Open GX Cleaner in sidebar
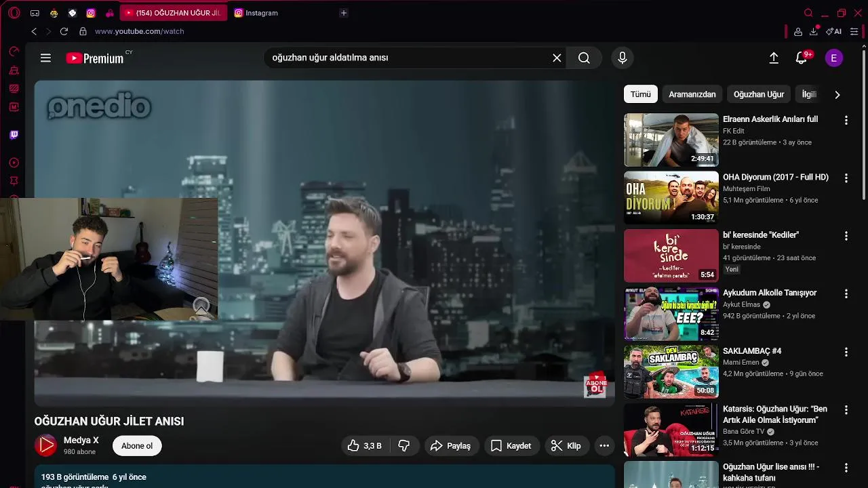868x488 pixels. click(14, 70)
